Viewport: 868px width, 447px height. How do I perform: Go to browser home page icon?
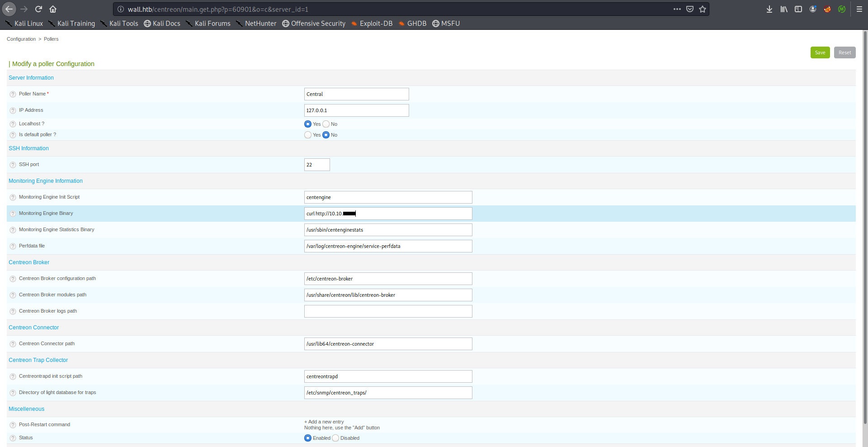[53, 9]
